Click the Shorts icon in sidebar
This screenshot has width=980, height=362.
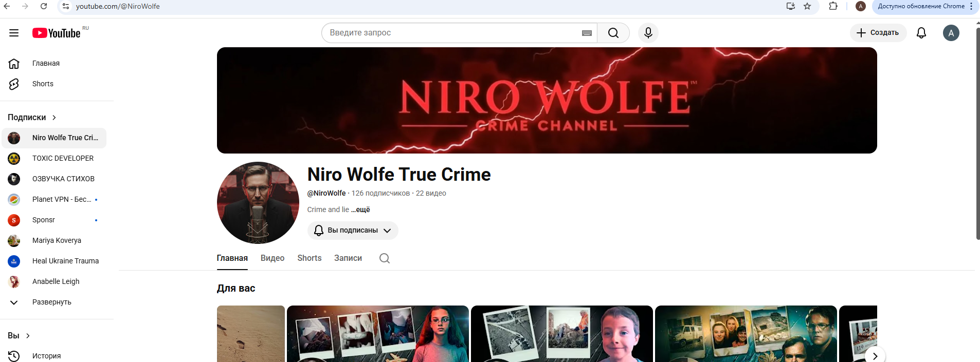pyautogui.click(x=14, y=84)
